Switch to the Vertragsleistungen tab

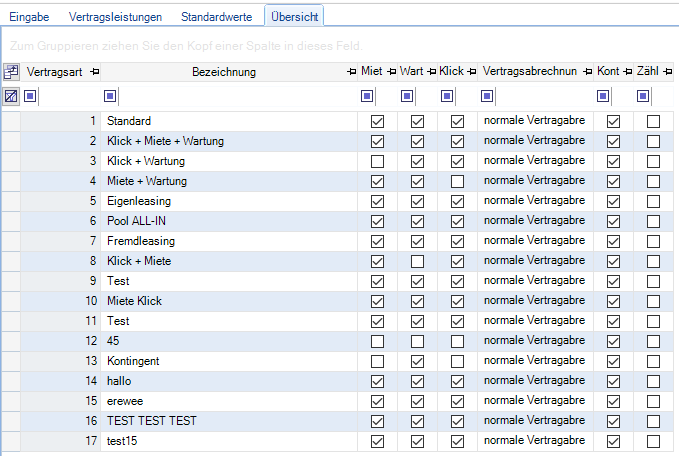pos(117,17)
